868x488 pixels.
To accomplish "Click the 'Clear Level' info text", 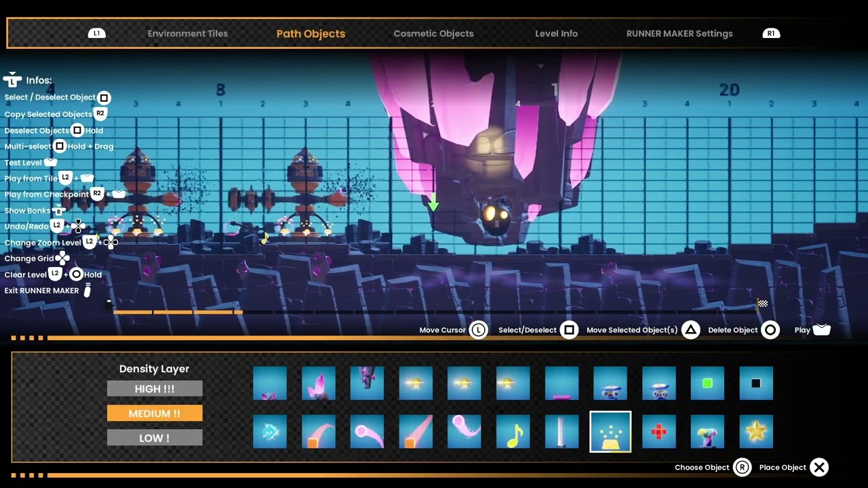I will (25, 274).
